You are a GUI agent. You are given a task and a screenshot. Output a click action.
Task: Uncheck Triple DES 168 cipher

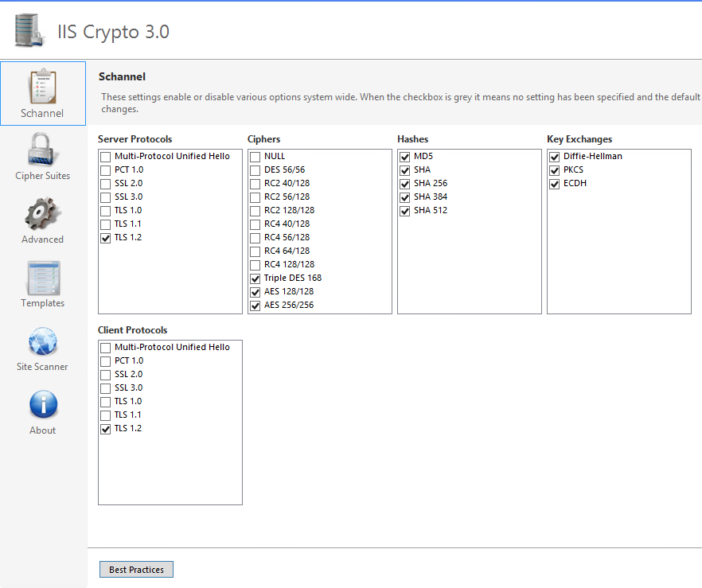tap(255, 278)
